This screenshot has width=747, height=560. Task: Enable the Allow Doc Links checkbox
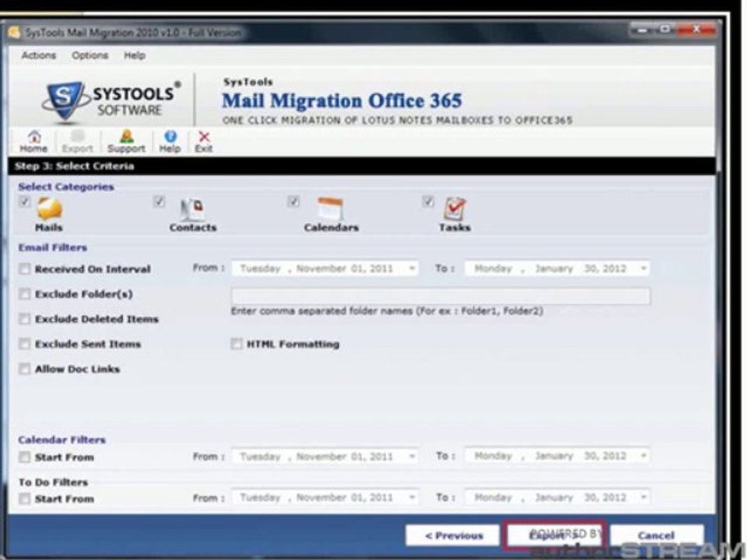[24, 369]
